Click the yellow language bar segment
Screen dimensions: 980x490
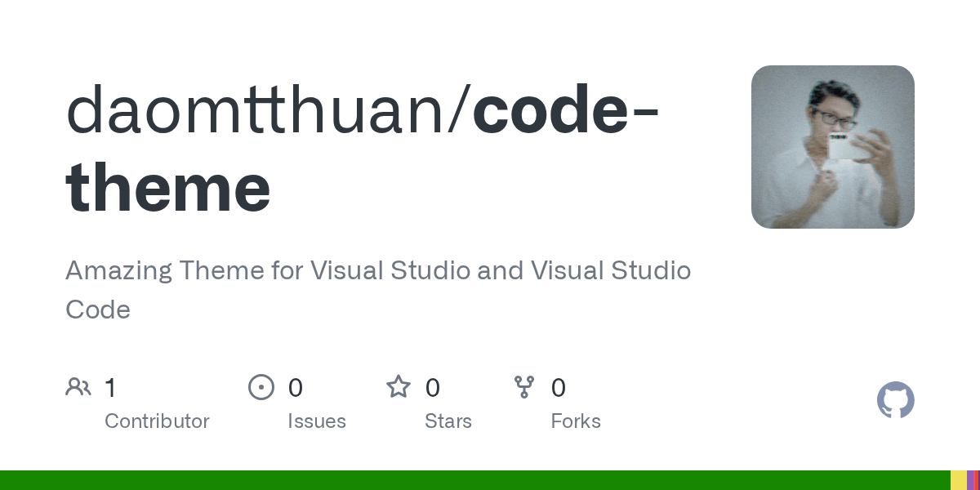959,480
